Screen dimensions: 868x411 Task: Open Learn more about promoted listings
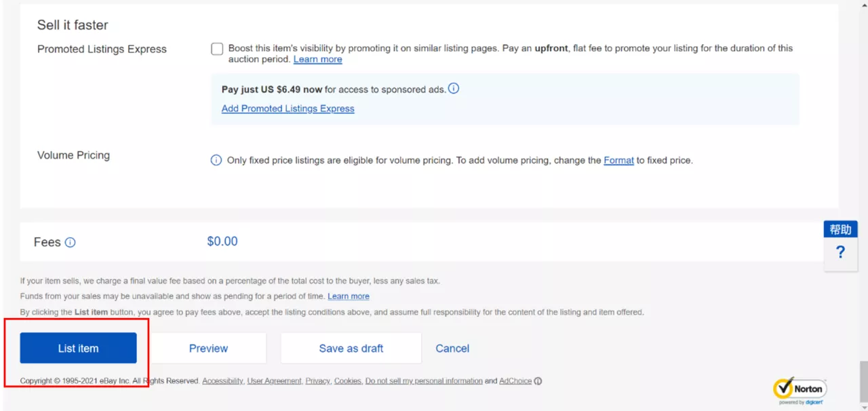317,60
